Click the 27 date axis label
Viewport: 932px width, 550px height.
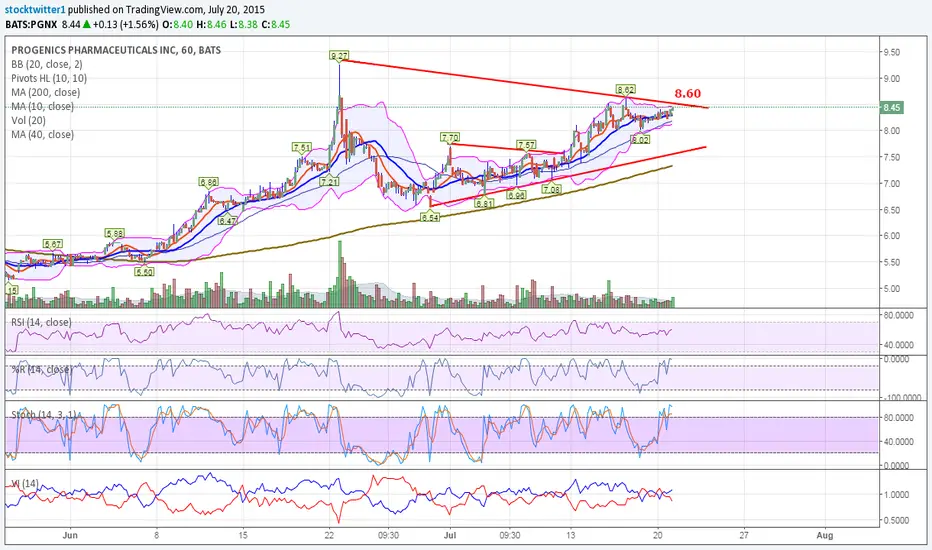pyautogui.click(x=744, y=535)
